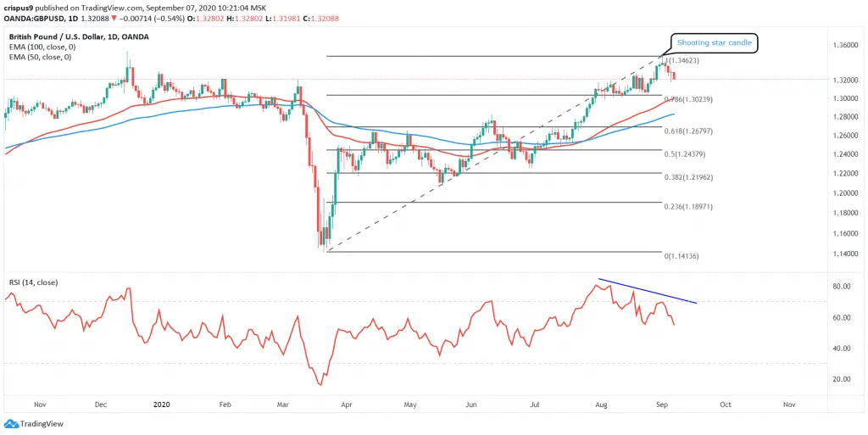Image resolution: width=868 pixels, height=435 pixels.
Task: Click 80.00 on the RSI axis
Action: coord(842,287)
